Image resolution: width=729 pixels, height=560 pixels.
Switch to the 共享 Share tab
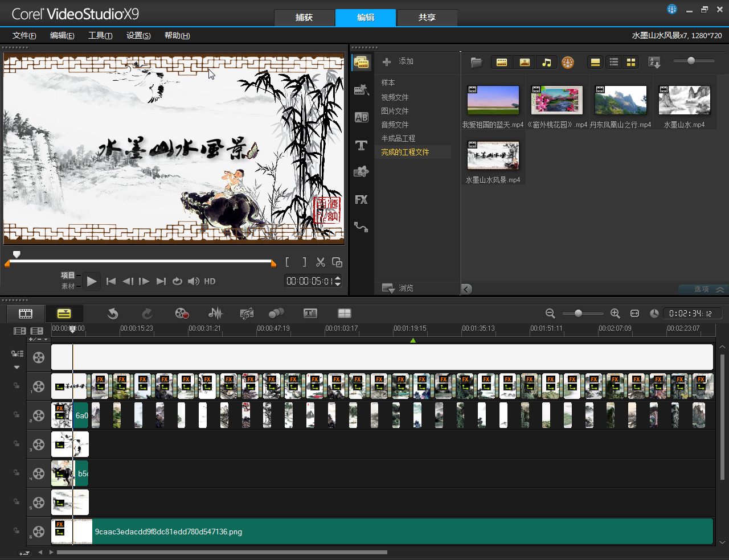pyautogui.click(x=427, y=18)
